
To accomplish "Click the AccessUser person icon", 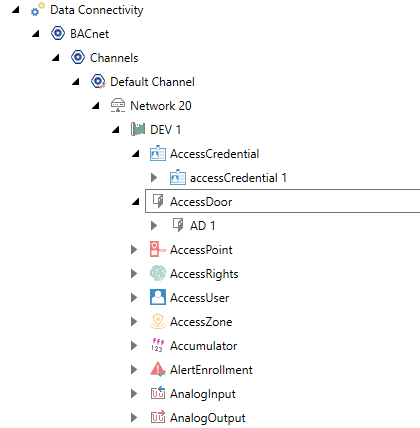I will (x=158, y=297).
